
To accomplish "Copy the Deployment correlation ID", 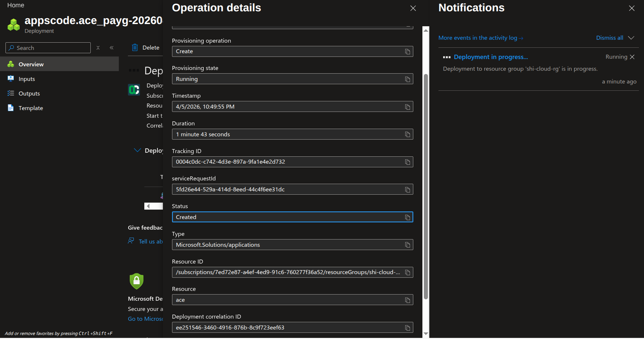I will (x=407, y=328).
